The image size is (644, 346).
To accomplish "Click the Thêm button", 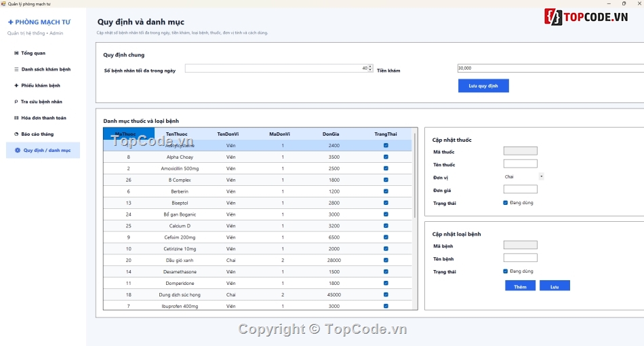I will 520,286.
